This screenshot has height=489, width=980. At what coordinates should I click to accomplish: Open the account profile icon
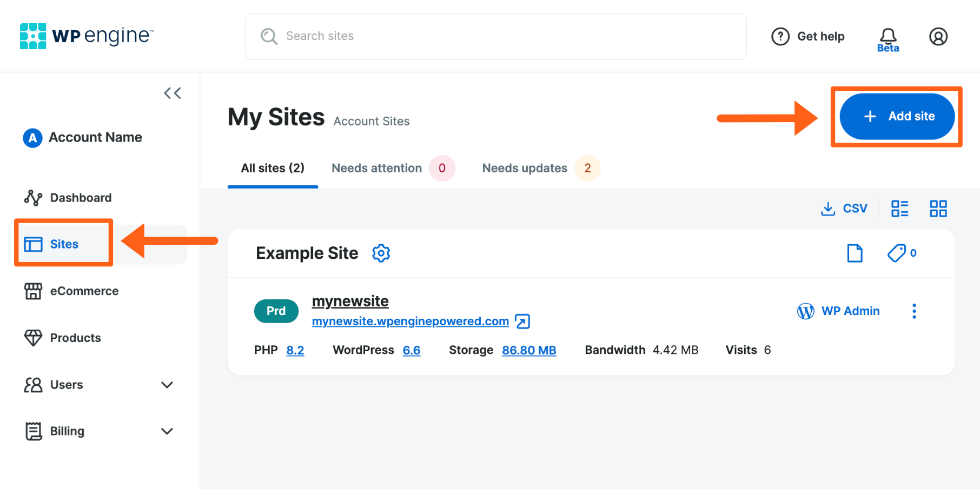938,36
